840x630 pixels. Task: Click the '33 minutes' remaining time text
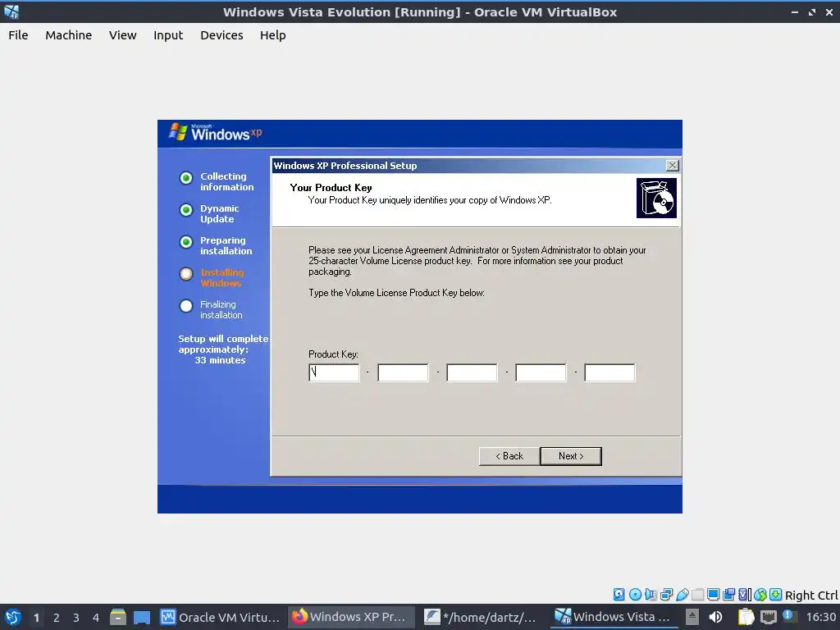pyautogui.click(x=220, y=361)
